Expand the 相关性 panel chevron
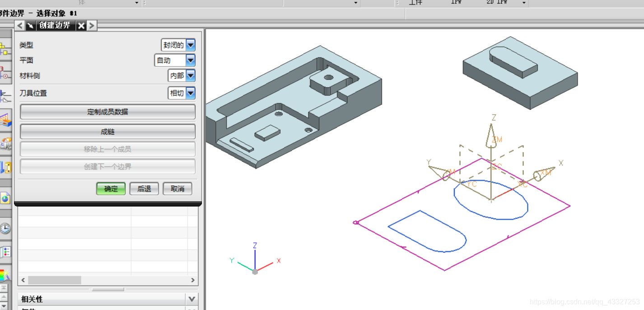Screen dimensions: 644x310 pos(191,299)
